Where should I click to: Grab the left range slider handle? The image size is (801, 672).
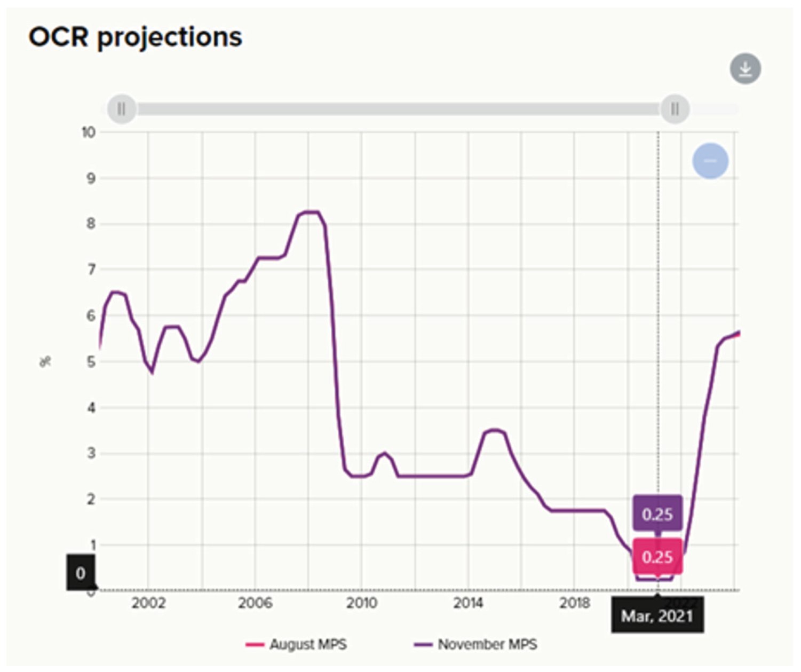click(x=122, y=109)
